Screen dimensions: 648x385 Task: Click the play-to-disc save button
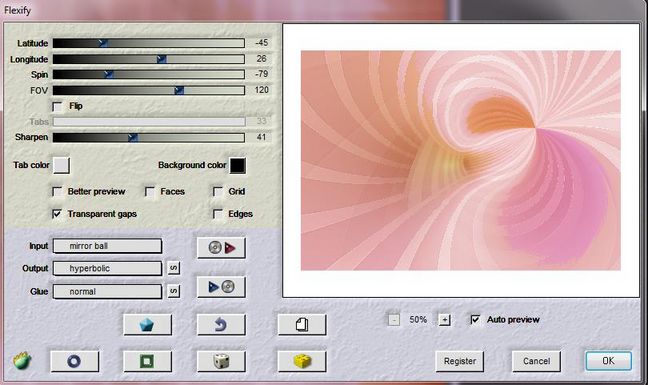coord(221,287)
